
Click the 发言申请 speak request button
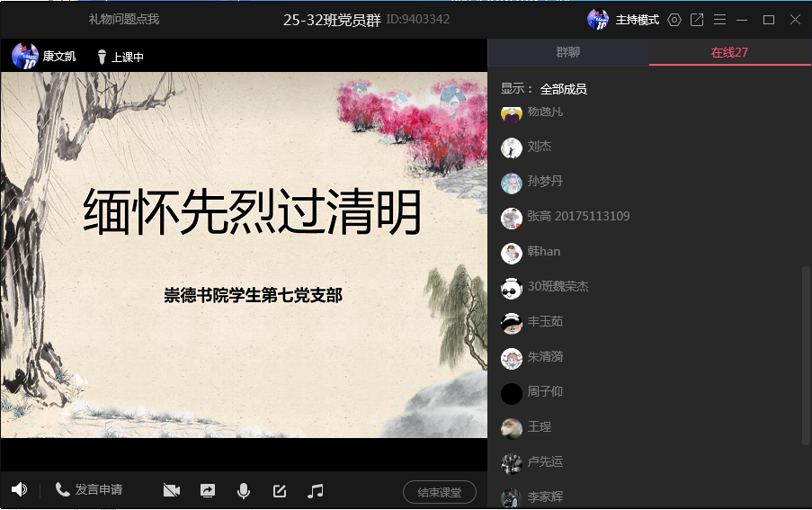(89, 490)
